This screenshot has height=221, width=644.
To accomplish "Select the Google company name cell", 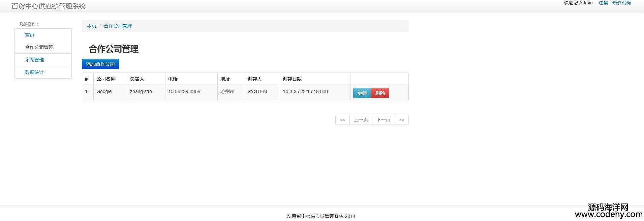I will click(104, 91).
